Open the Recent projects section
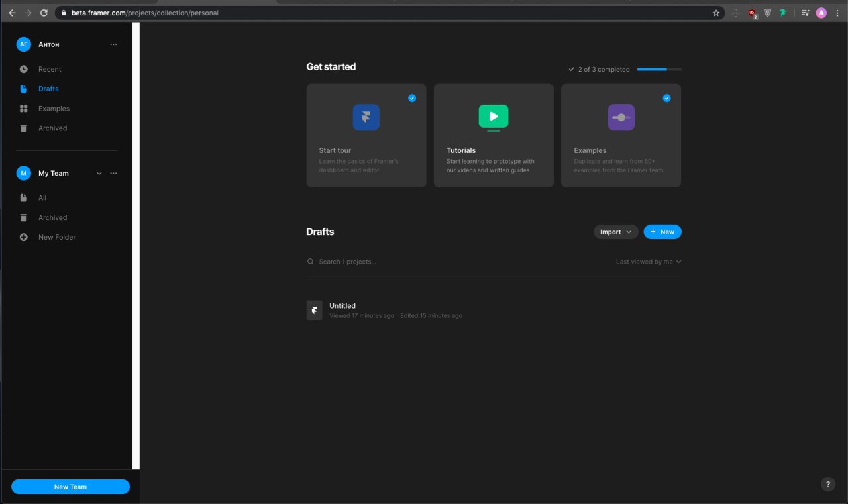 tap(50, 69)
